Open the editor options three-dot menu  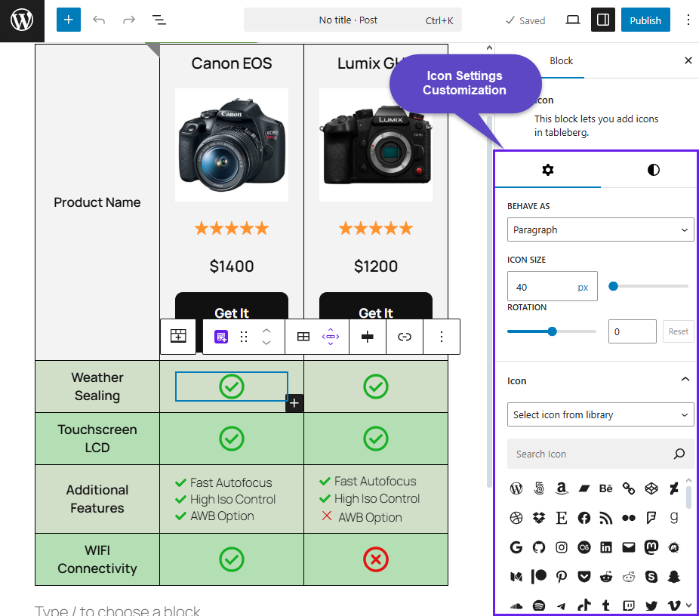tap(688, 20)
